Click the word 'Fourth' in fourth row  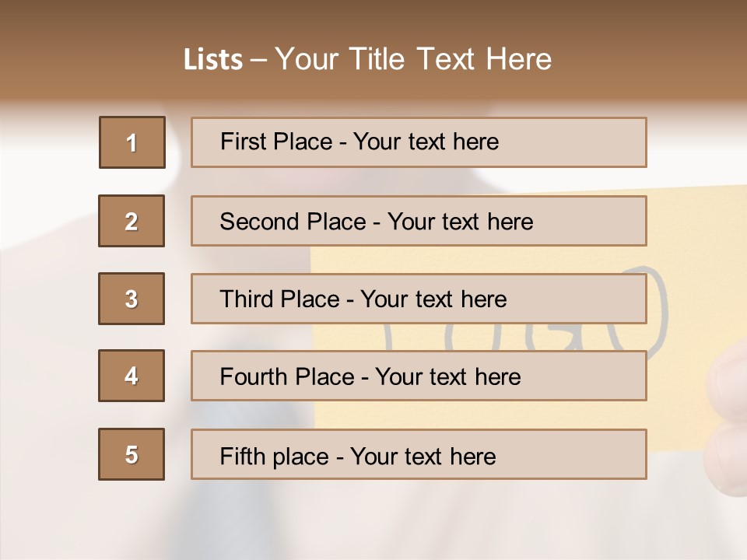(x=252, y=376)
